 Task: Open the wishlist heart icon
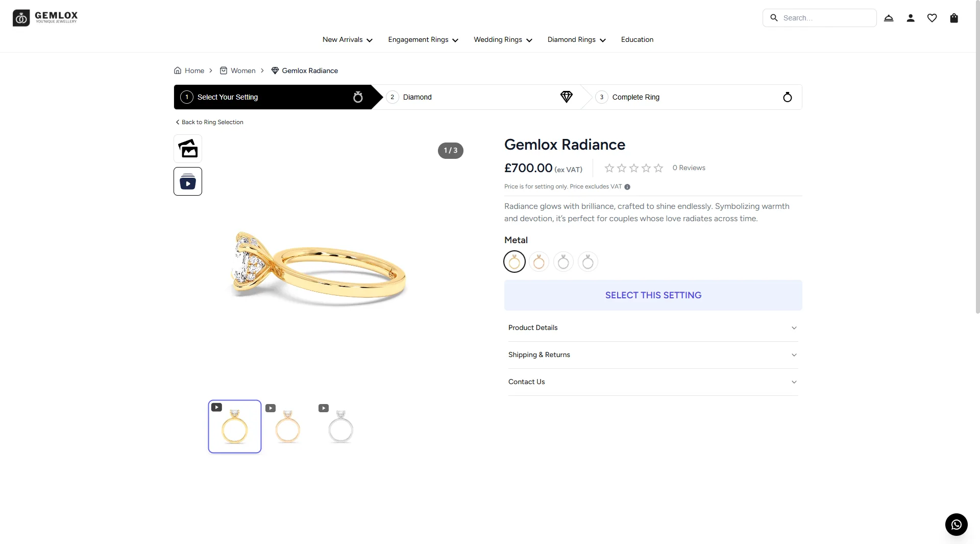(932, 18)
